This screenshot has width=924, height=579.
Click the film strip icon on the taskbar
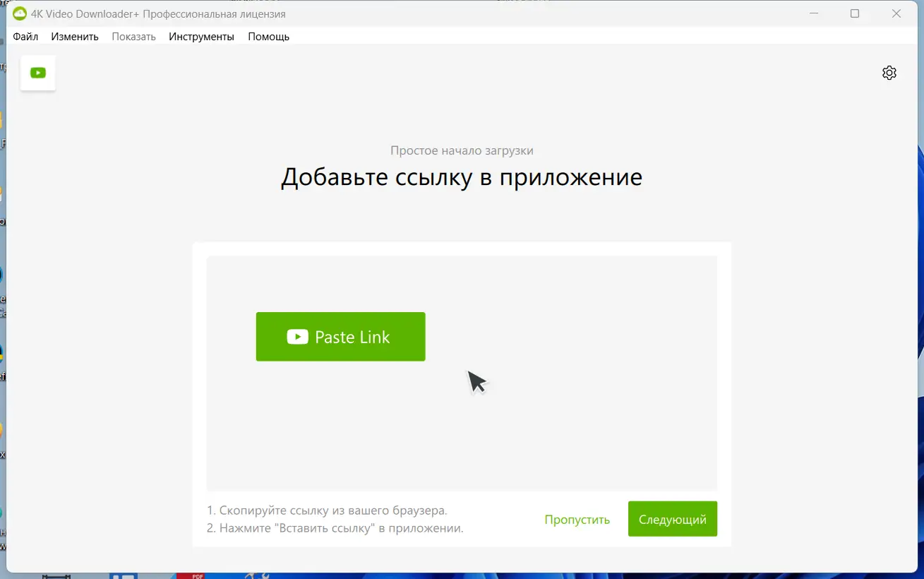pyautogui.click(x=56, y=575)
